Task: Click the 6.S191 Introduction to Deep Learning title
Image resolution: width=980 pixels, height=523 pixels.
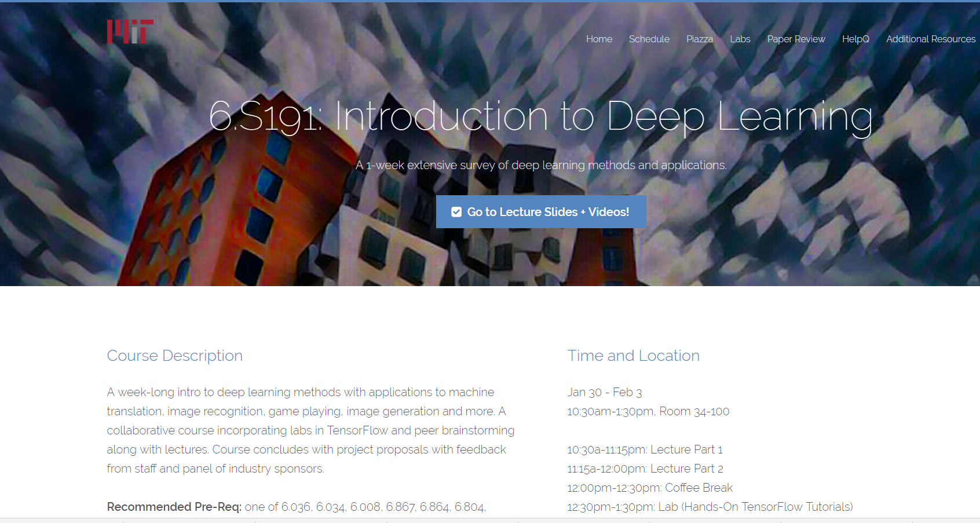Action: pos(540,116)
